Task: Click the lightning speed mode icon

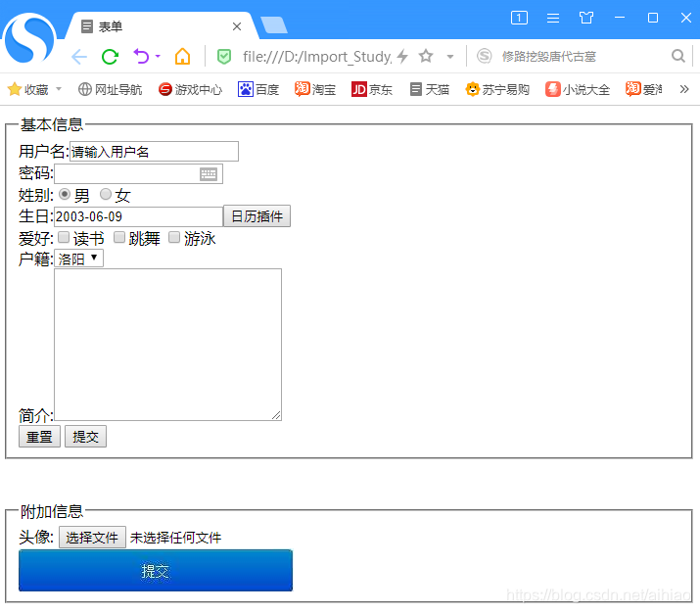Action: [x=402, y=56]
